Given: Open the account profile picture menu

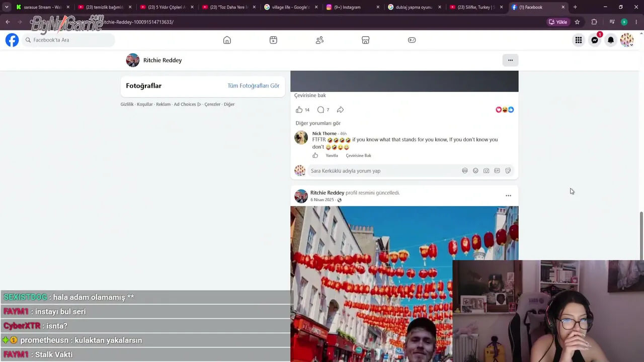Looking at the screenshot, I should (627, 40).
